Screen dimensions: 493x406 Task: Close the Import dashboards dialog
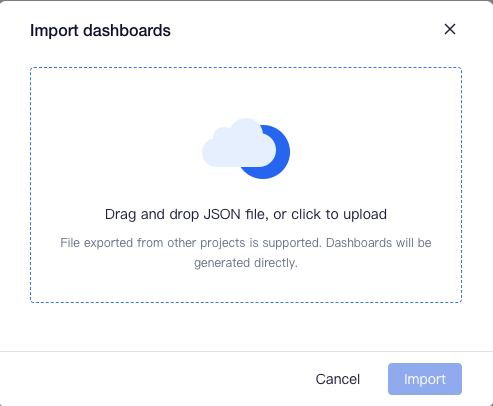click(450, 29)
